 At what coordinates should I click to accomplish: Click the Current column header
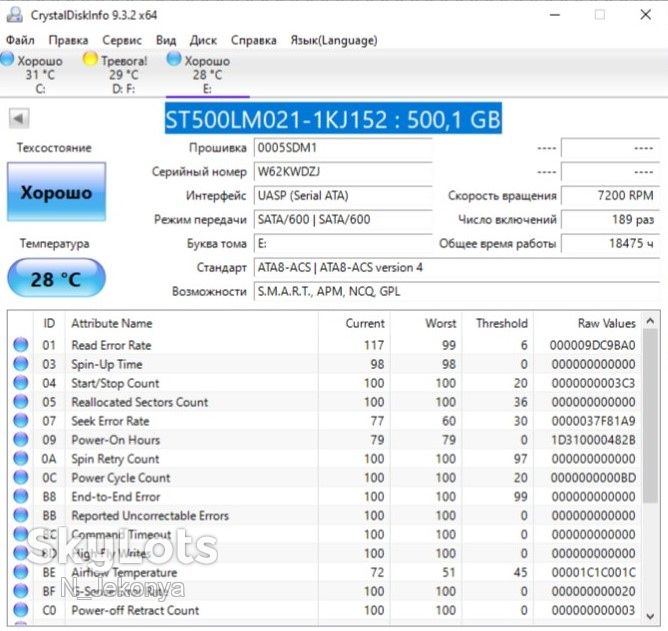pyautogui.click(x=354, y=323)
